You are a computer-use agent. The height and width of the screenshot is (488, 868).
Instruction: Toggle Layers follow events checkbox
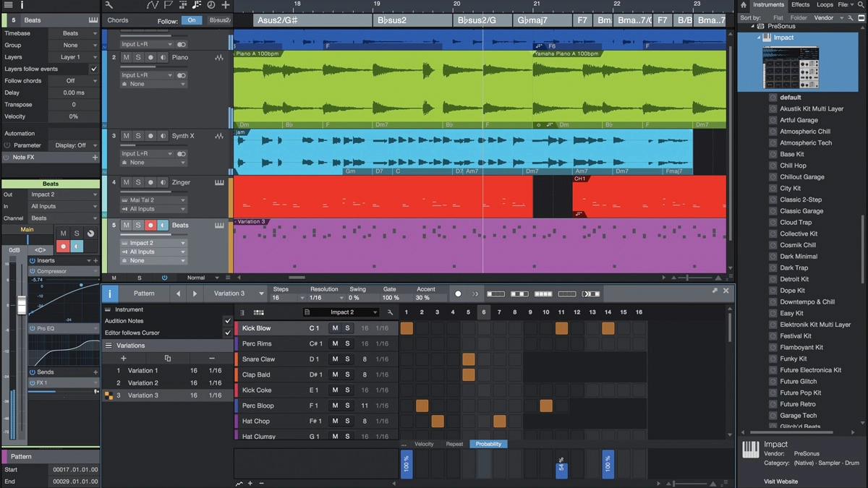coord(93,69)
